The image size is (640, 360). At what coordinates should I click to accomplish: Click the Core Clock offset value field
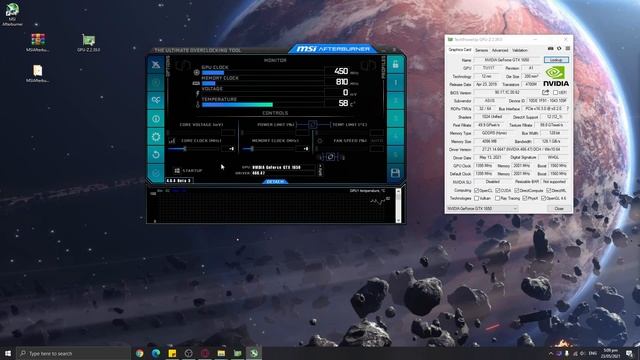pyautogui.click(x=228, y=149)
